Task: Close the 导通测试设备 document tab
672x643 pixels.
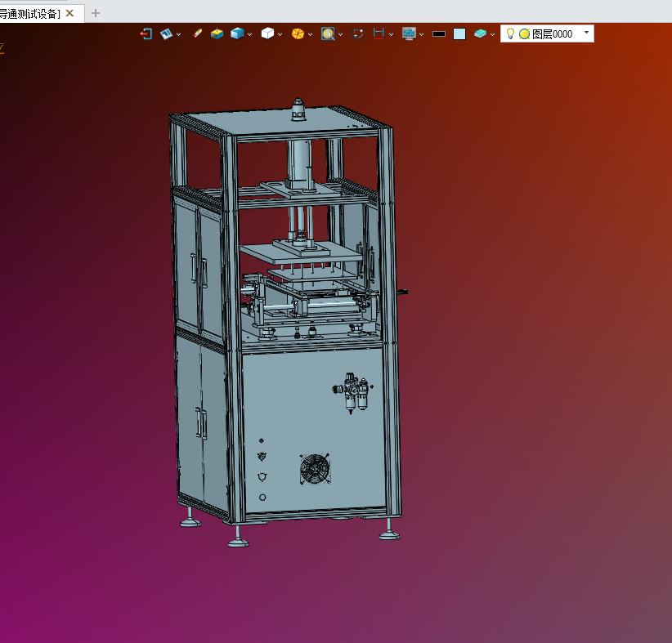Action: [x=69, y=13]
